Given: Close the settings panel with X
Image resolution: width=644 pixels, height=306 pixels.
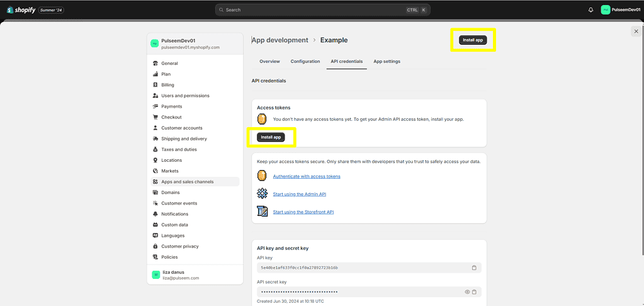Looking at the screenshot, I should point(636,31).
